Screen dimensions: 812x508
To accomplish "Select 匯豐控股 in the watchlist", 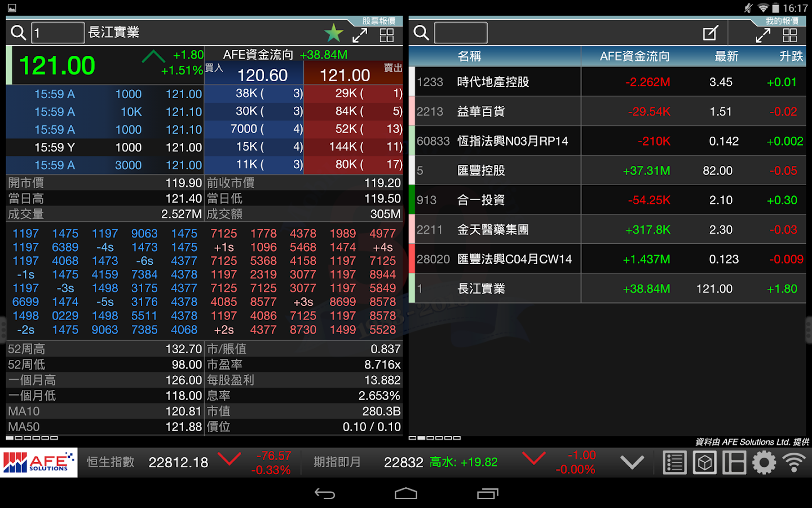I will [609, 170].
